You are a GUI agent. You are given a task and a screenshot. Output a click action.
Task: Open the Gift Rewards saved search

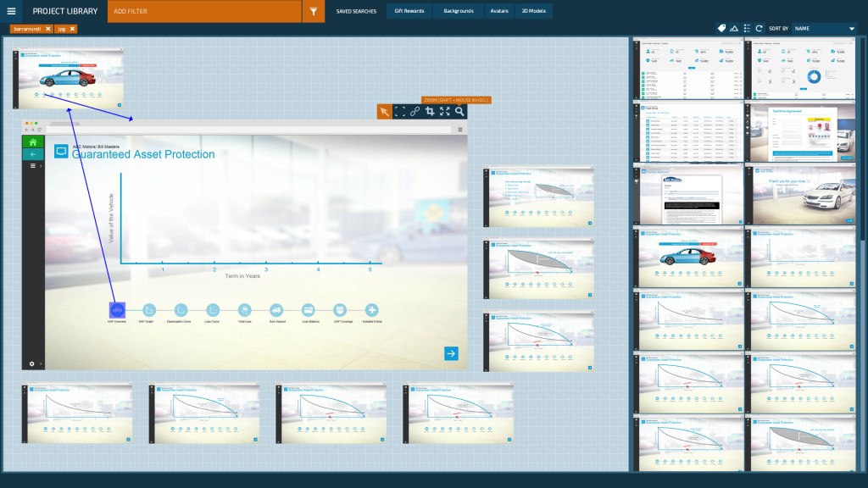[409, 11]
